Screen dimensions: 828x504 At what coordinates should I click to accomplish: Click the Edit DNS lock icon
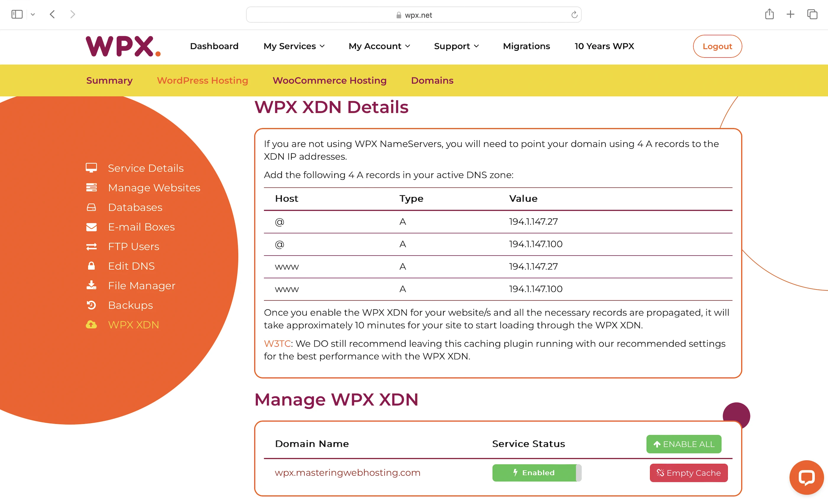pyautogui.click(x=91, y=266)
